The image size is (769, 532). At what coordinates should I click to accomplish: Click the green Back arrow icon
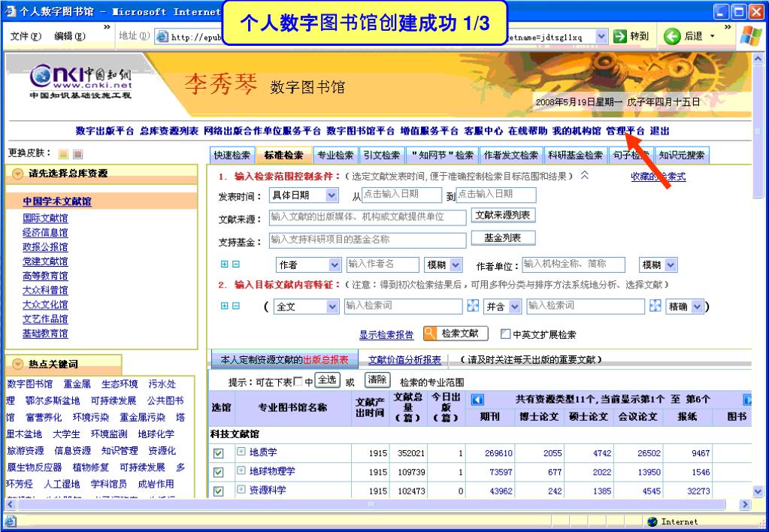pyautogui.click(x=671, y=36)
